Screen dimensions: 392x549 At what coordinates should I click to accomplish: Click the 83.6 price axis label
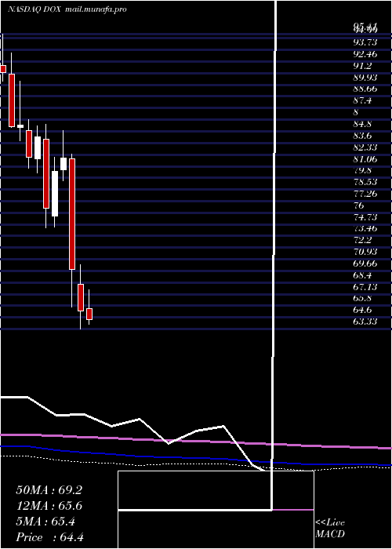pyautogui.click(x=362, y=136)
